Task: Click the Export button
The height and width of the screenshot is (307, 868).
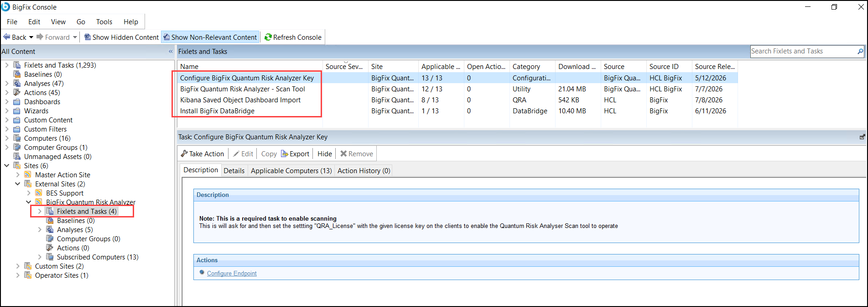Action: pyautogui.click(x=295, y=153)
